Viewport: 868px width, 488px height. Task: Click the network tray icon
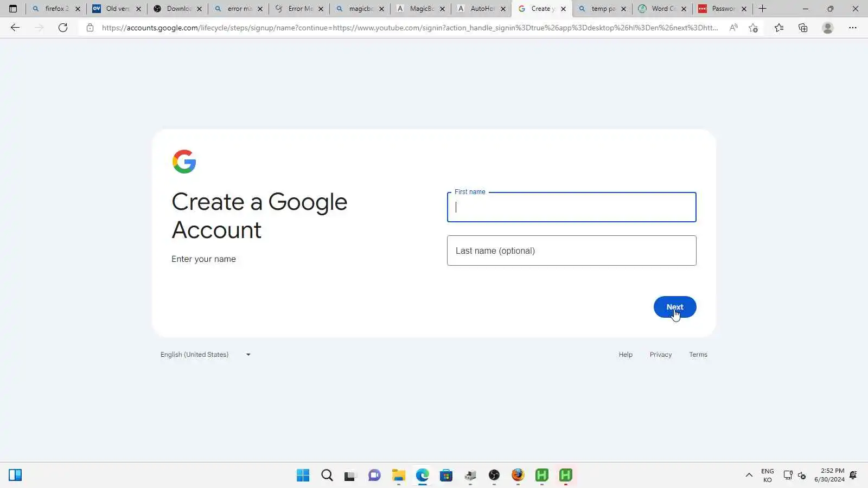[788, 476]
